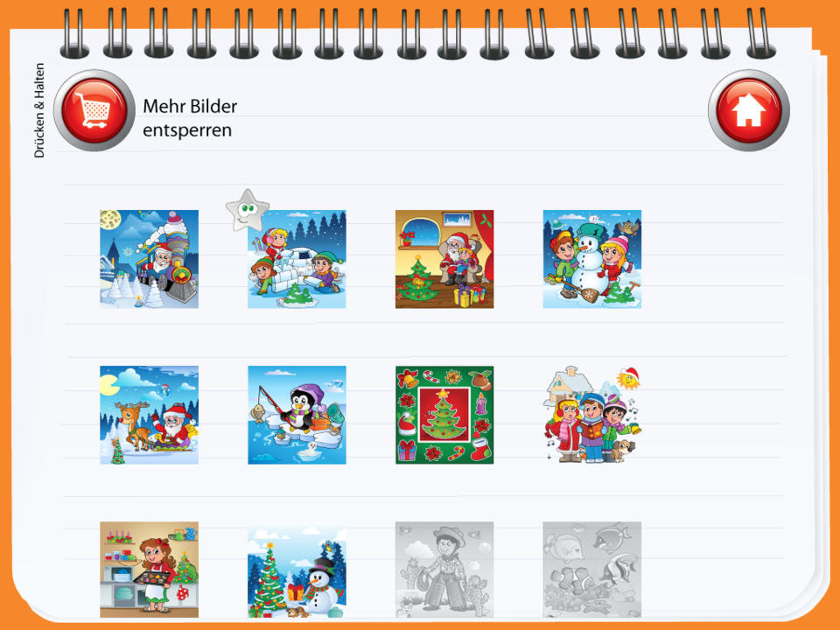The width and height of the screenshot is (840, 630).
Task: Select the children with snowman picture
Action: pos(592,259)
